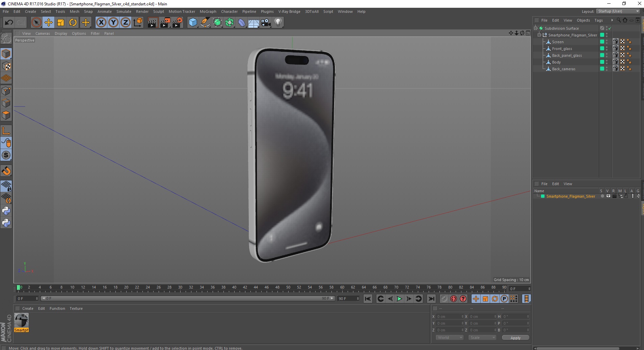Viewport: 644px width, 350px height.
Task: Toggle Autokeying
Action: (x=453, y=299)
